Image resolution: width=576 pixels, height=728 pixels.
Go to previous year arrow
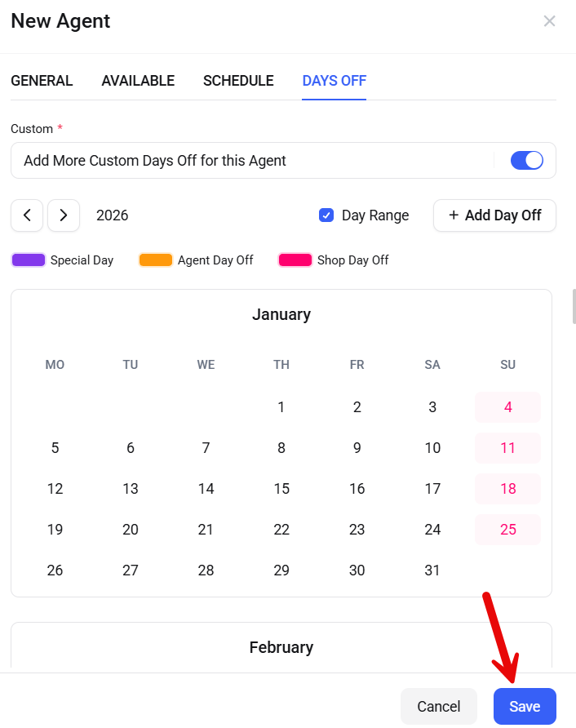(x=27, y=215)
